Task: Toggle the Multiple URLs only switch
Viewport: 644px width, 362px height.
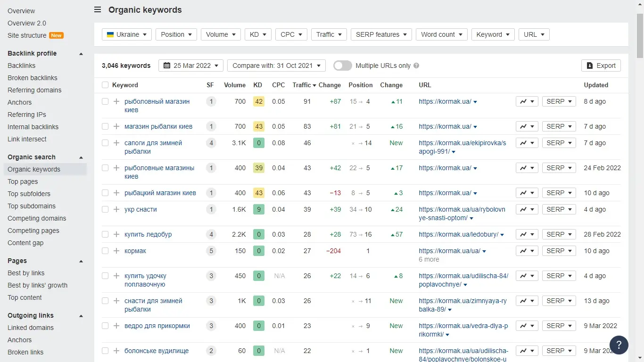Action: tap(343, 66)
